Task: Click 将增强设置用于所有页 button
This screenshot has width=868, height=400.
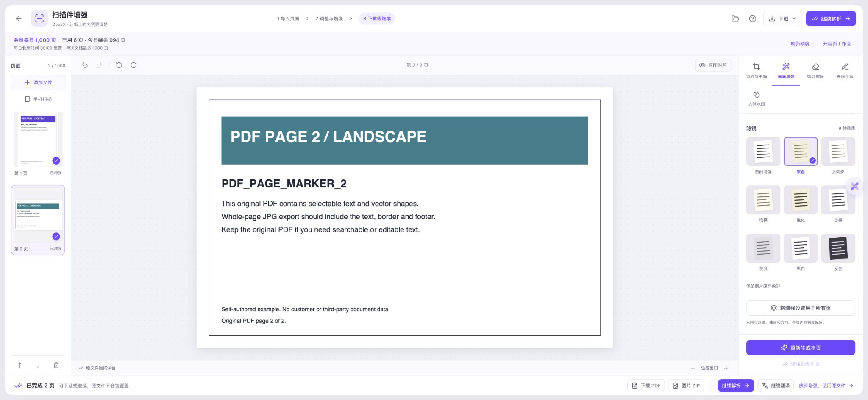Action: click(800, 308)
